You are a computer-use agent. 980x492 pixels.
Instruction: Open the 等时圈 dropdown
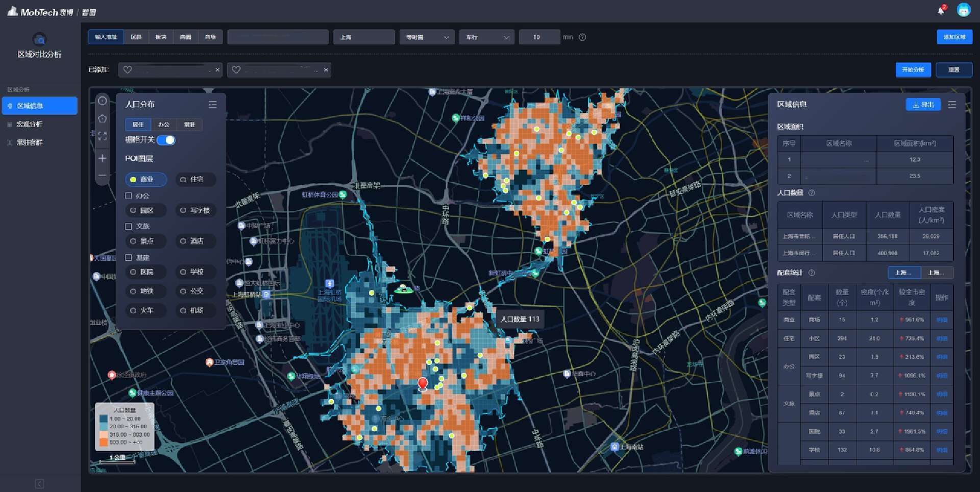pos(427,37)
